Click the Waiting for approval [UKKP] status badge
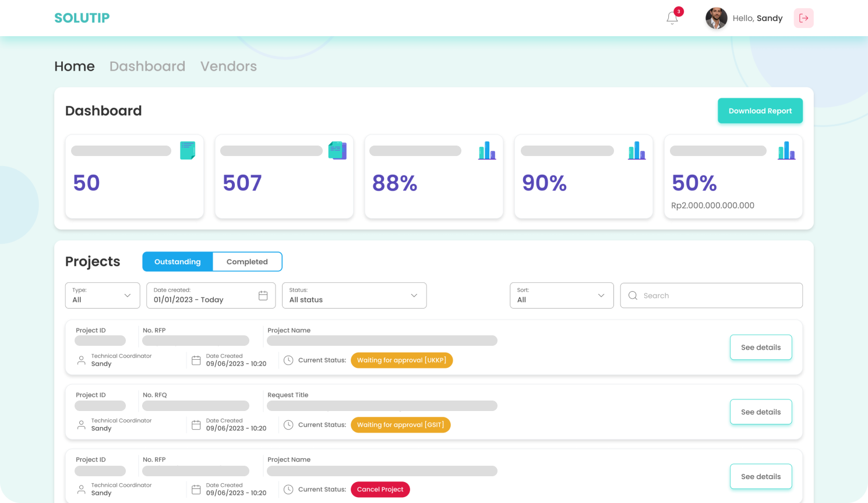 [401, 360]
